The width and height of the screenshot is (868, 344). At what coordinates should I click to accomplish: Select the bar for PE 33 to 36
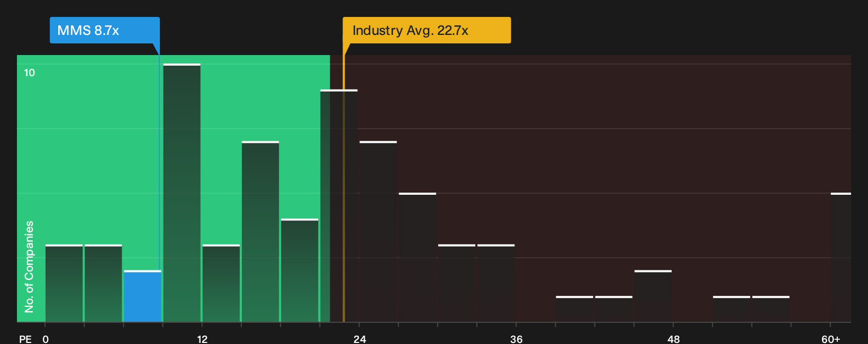pyautogui.click(x=496, y=283)
